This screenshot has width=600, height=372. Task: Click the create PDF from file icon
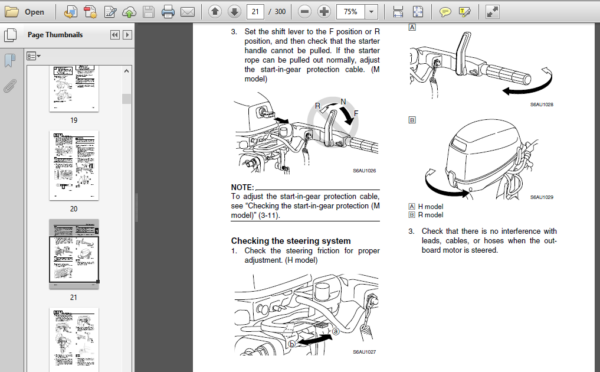[x=70, y=12]
